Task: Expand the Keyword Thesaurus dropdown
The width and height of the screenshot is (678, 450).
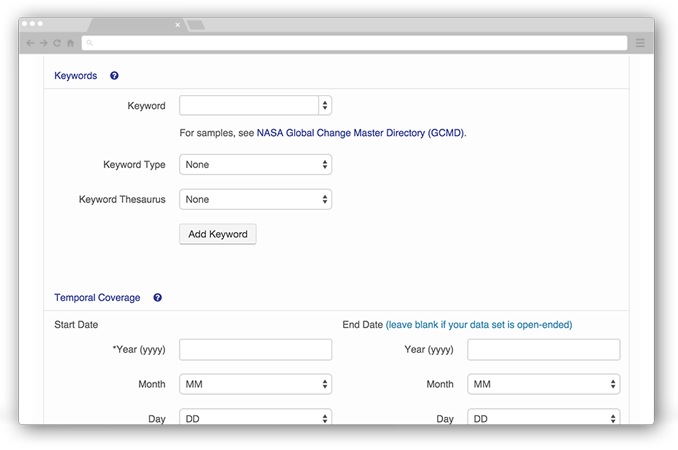Action: click(x=256, y=199)
